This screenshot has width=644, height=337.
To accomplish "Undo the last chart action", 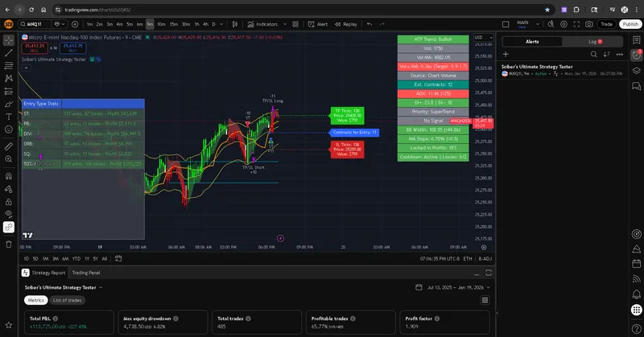I will [x=369, y=24].
